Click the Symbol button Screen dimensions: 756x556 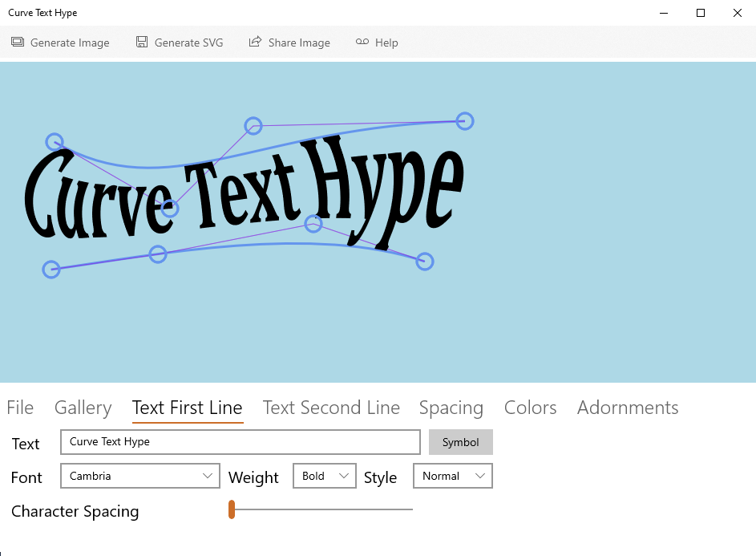[x=460, y=442]
